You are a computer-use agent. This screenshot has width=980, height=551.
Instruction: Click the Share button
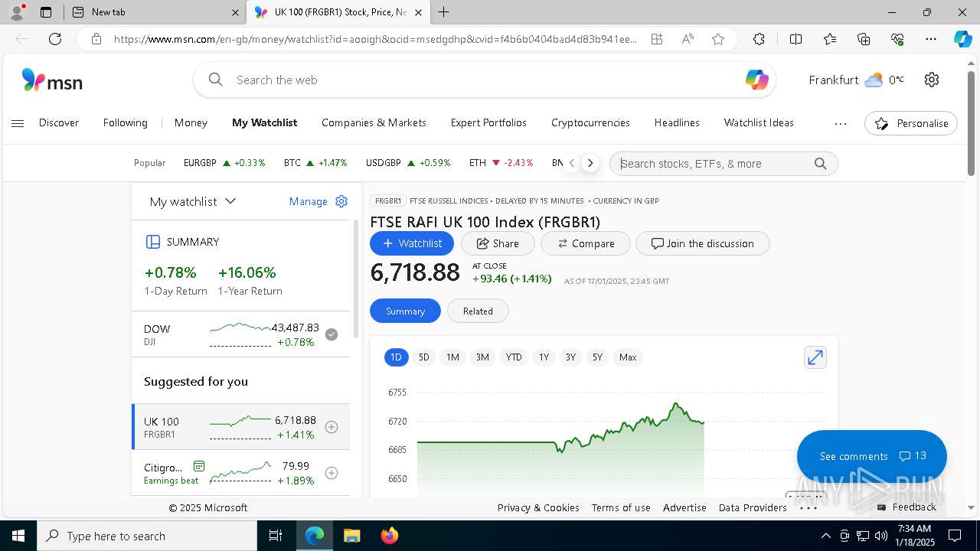[x=498, y=243]
